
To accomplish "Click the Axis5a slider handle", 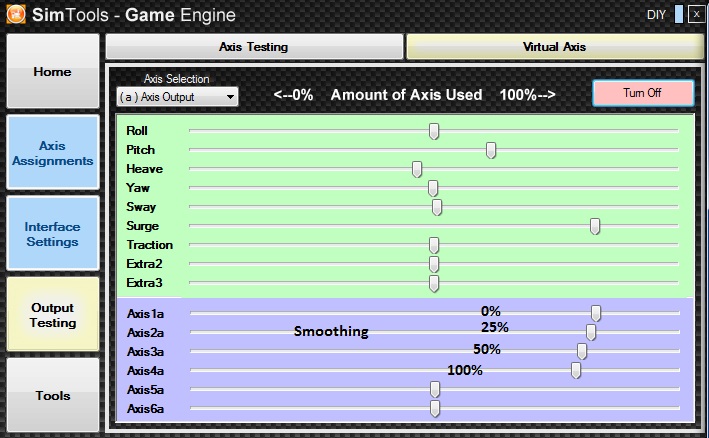I will click(435, 389).
